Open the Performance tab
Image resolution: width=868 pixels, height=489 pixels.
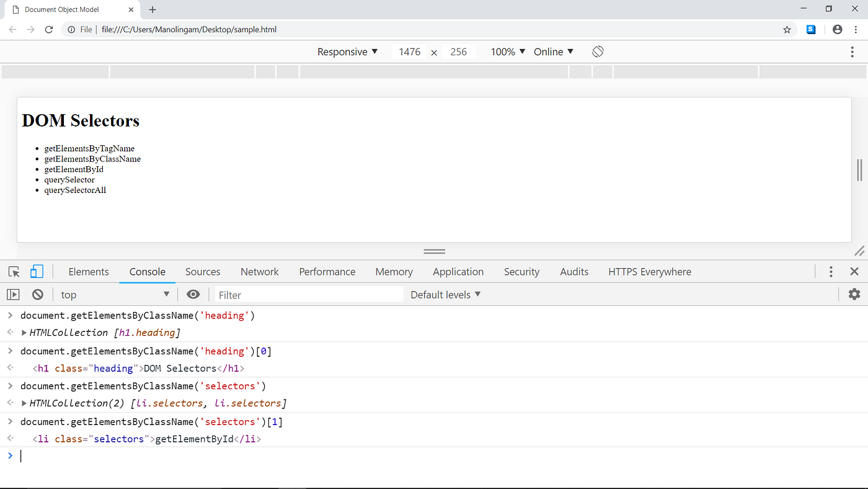327,272
